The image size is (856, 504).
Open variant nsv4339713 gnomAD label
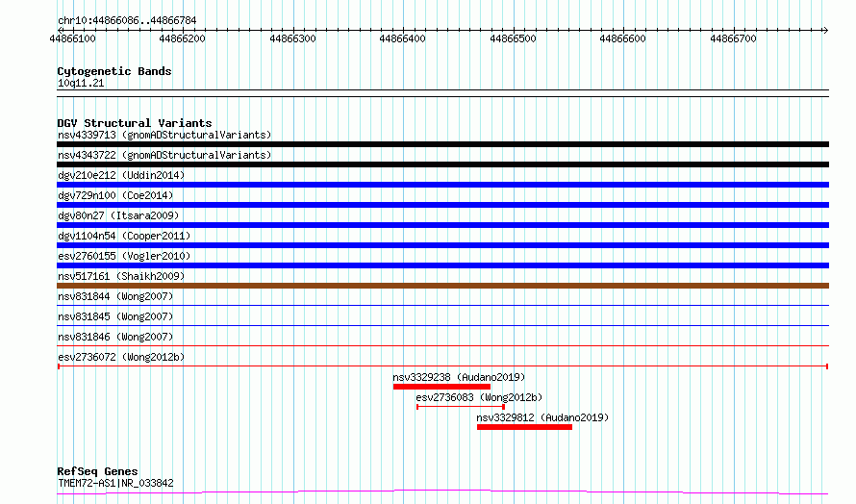coord(164,135)
